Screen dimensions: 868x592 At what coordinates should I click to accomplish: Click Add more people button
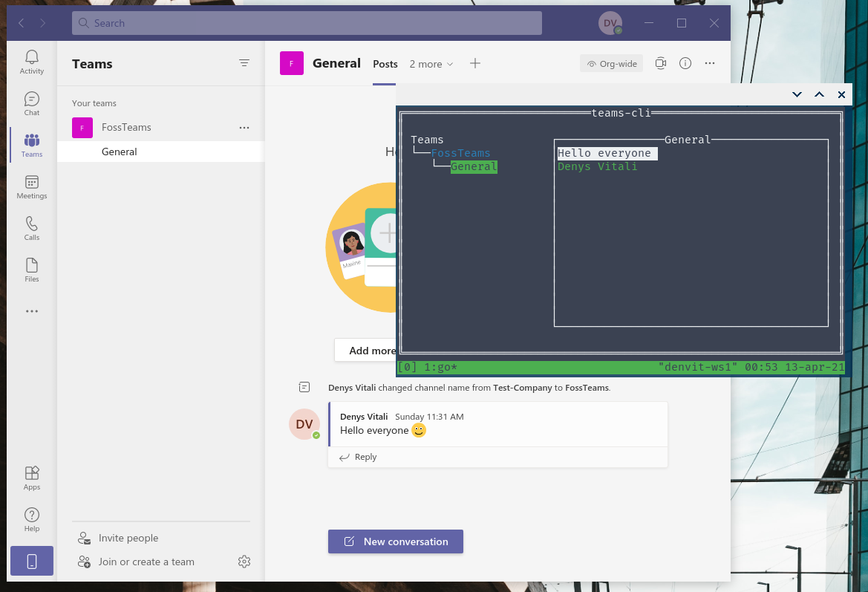[366, 351]
